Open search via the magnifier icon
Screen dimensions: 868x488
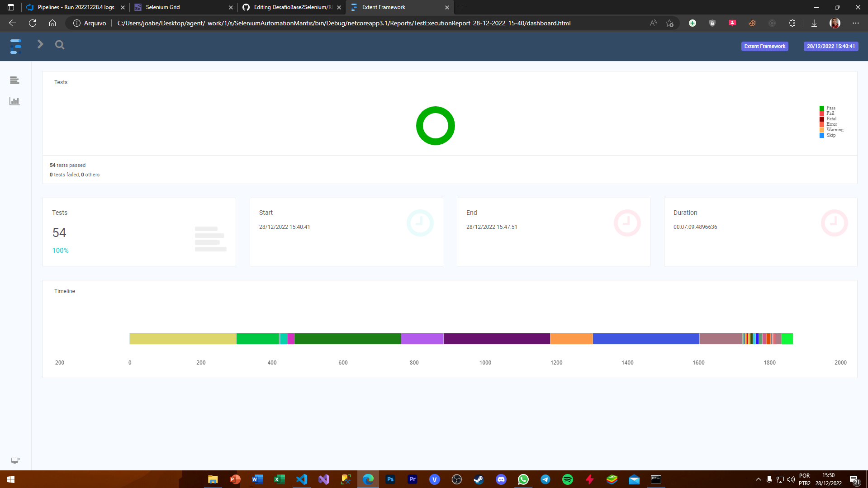[x=59, y=45]
